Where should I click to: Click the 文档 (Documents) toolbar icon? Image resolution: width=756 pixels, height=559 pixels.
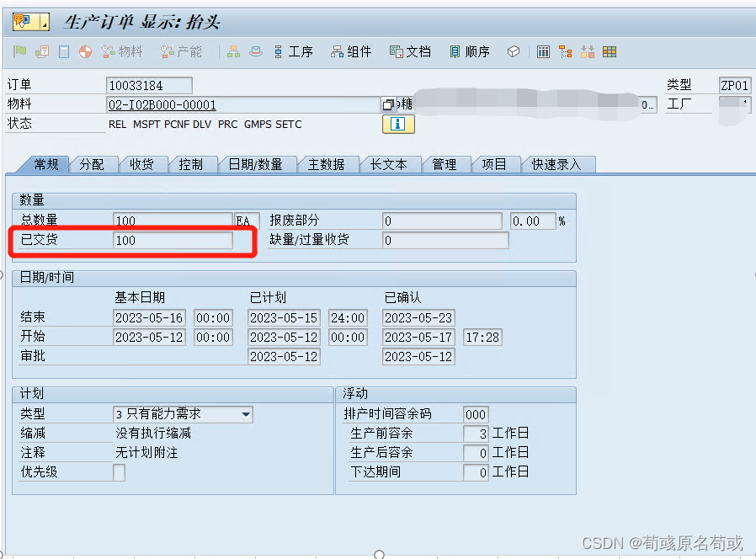pos(410,51)
